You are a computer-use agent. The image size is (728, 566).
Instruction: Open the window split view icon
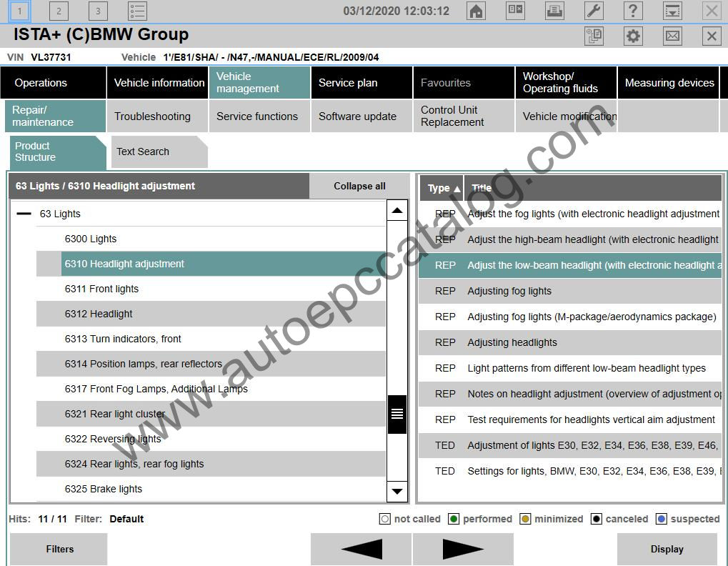(515, 11)
